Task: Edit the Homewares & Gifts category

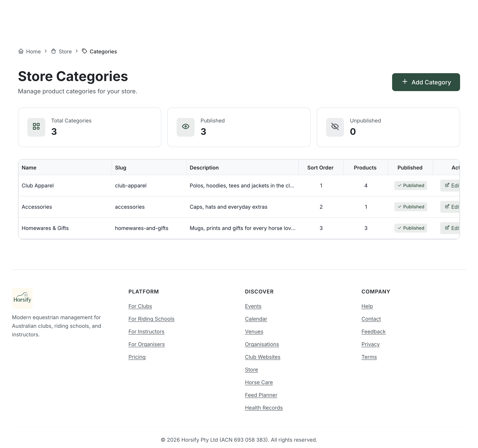Action: coord(450,228)
